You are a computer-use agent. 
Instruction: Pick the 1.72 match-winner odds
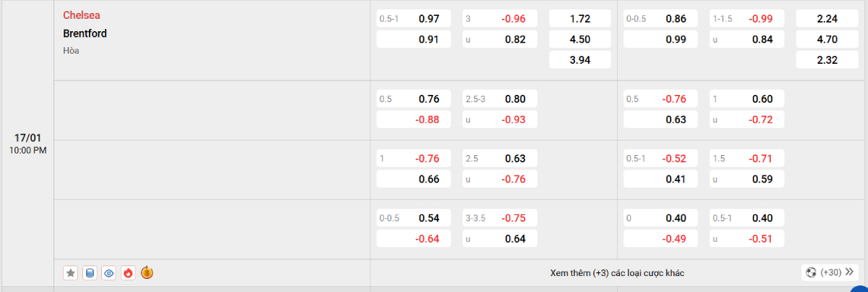(x=580, y=19)
